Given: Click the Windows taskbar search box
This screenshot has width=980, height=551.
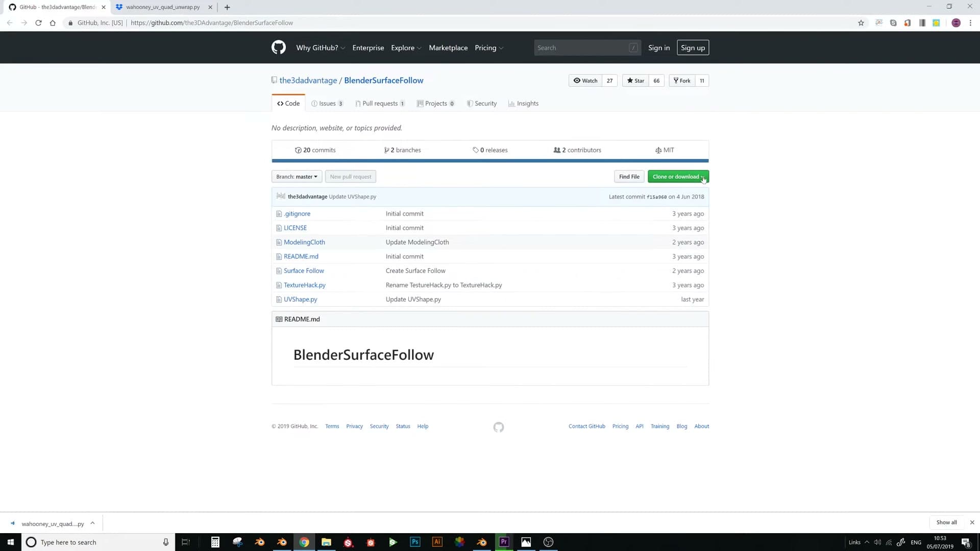Looking at the screenshot, I should pyautogui.click(x=98, y=542).
